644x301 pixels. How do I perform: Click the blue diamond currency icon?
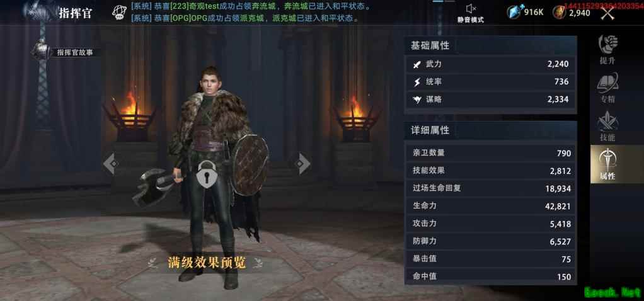click(x=515, y=12)
